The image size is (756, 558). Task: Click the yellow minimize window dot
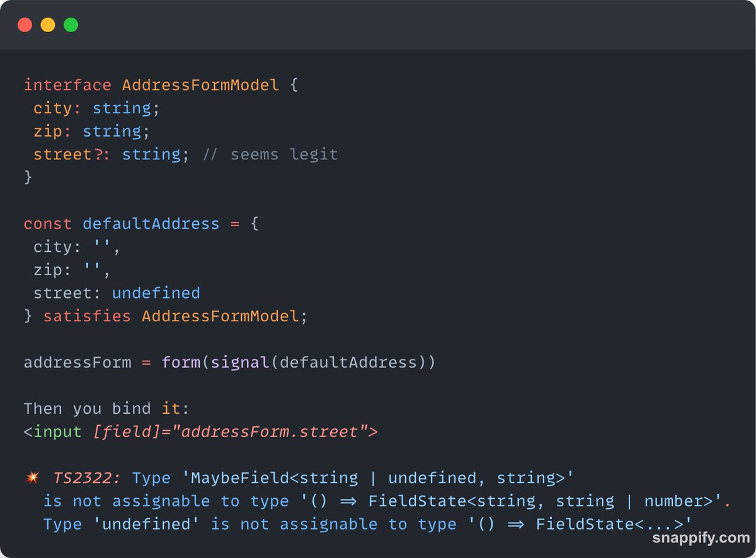point(48,25)
